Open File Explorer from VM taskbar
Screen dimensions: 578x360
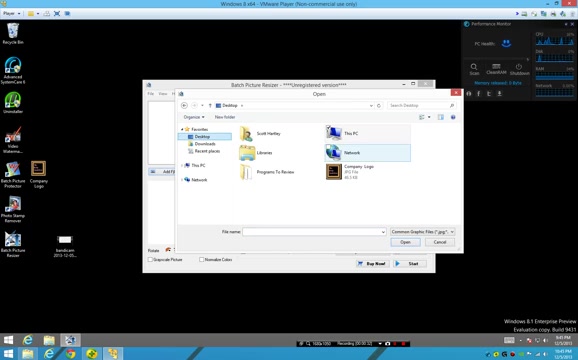(49, 340)
